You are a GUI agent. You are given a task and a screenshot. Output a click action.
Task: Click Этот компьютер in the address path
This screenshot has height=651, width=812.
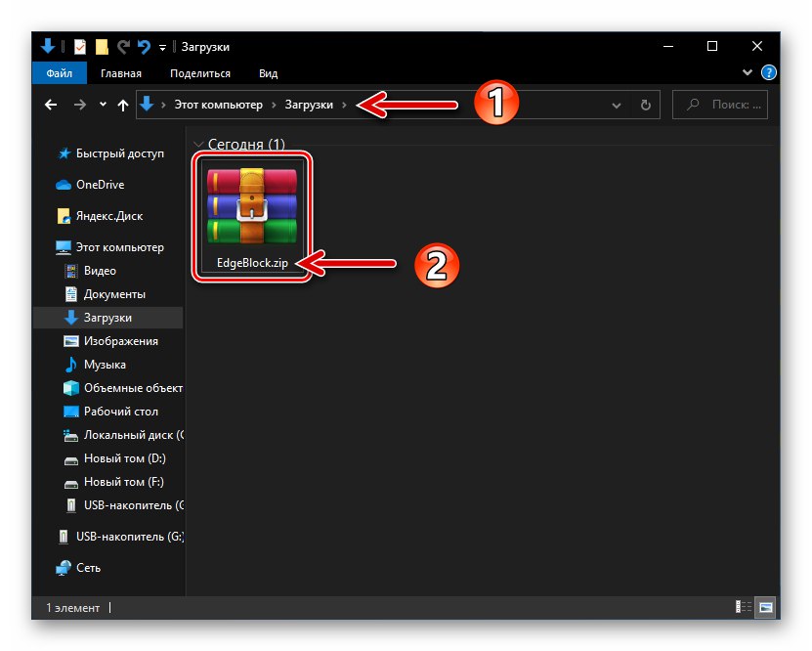218,105
